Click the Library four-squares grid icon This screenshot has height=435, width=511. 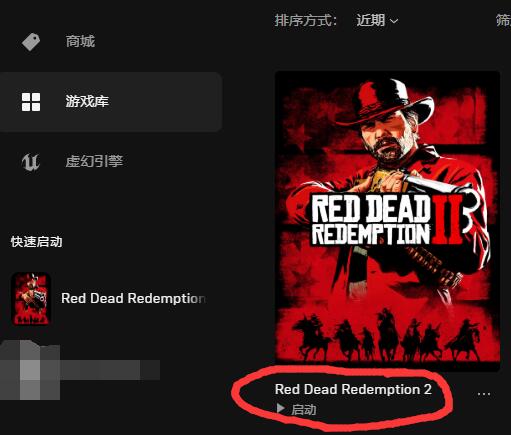(x=31, y=102)
